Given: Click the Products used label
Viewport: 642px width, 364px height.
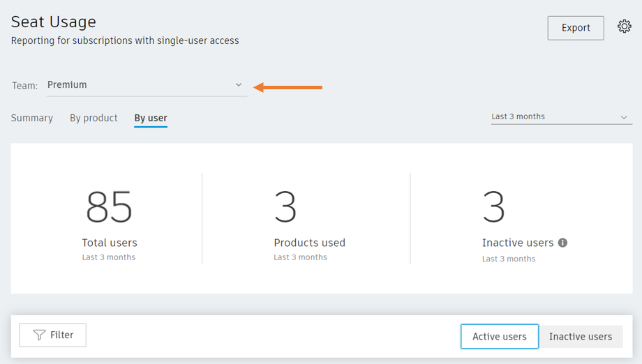Looking at the screenshot, I should pos(310,243).
